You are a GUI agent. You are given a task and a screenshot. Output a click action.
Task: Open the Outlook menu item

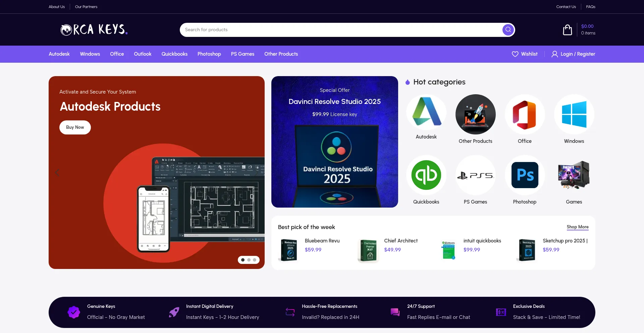click(x=143, y=54)
